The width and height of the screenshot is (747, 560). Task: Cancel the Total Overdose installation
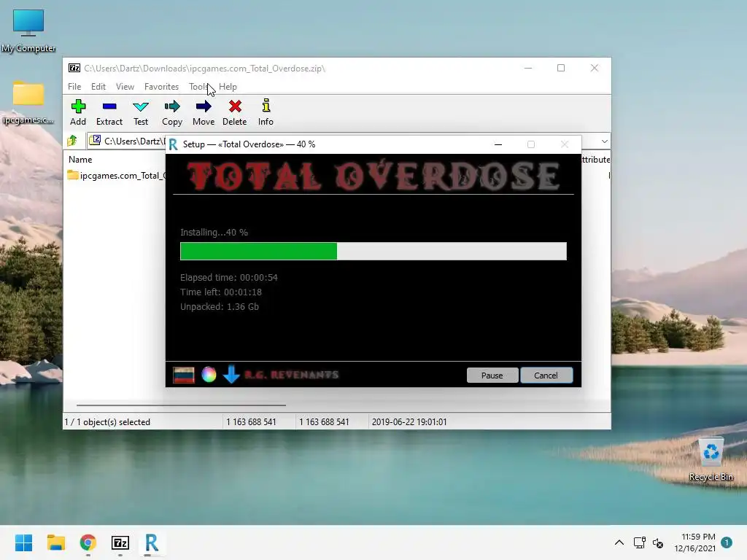coord(546,376)
